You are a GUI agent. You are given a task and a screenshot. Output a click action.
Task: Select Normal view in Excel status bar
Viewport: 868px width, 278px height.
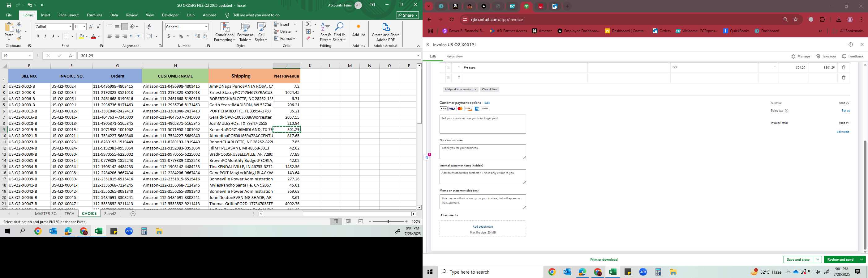click(336, 221)
